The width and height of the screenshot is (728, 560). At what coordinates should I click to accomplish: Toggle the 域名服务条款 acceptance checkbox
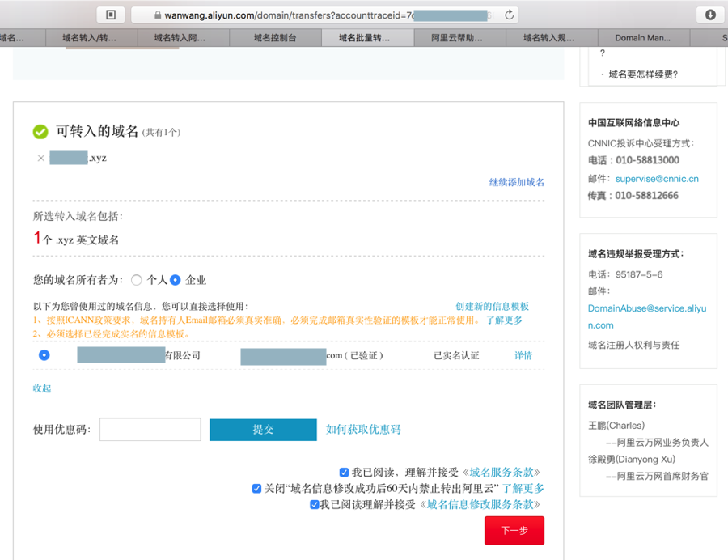[344, 473]
